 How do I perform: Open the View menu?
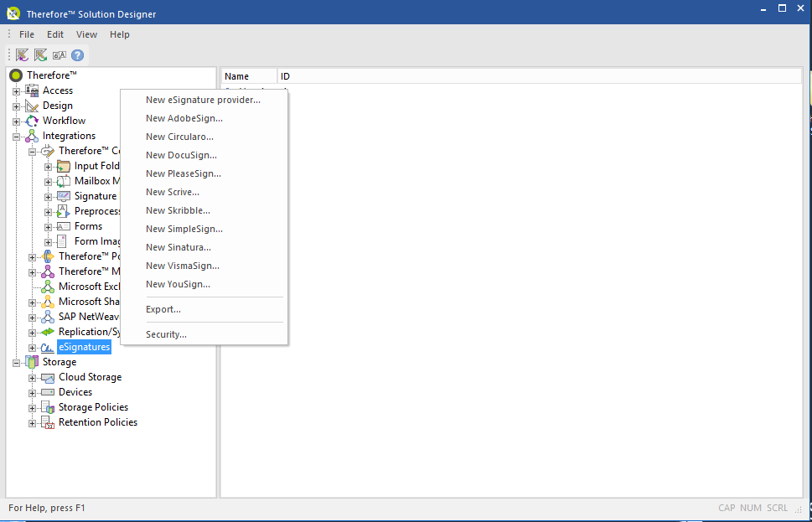tap(86, 34)
